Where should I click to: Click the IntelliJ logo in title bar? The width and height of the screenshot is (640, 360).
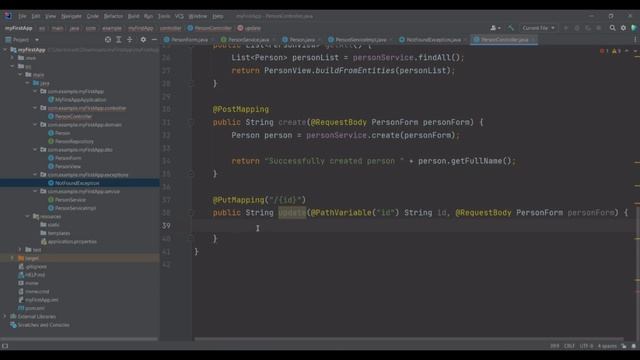8,16
